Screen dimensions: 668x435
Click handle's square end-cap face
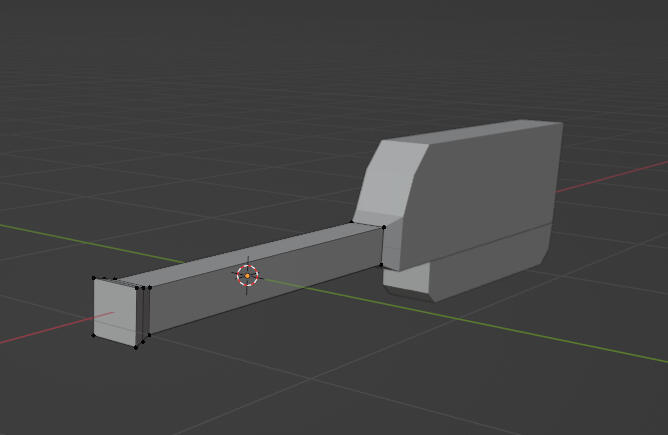(x=115, y=313)
